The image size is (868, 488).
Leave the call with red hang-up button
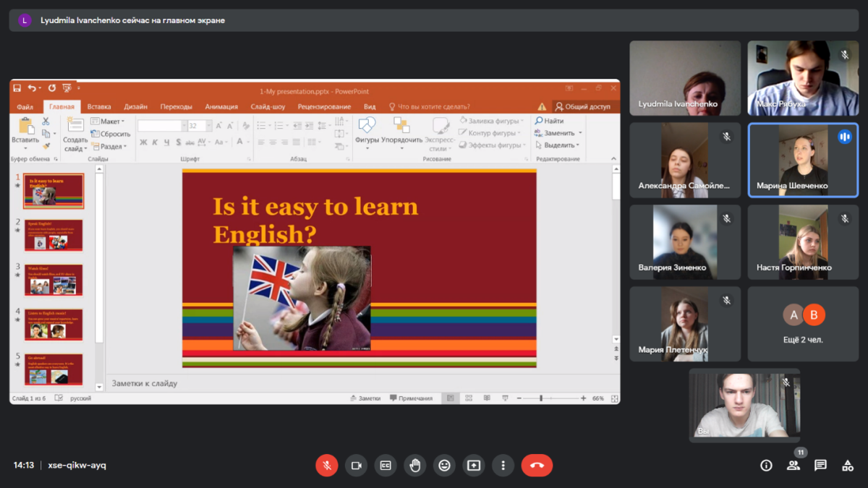pyautogui.click(x=537, y=466)
